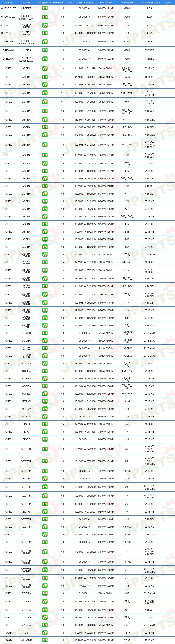Click fuel icon in Zafira X 18 XE1 row
175x644 pixels.
pos(45,610)
